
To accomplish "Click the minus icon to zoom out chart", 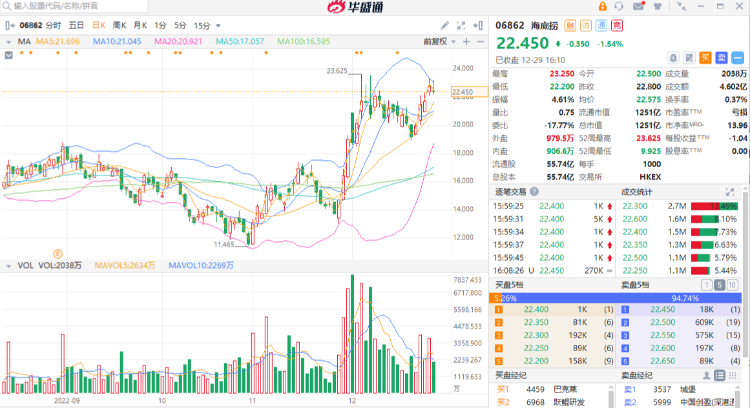I will click(x=481, y=42).
